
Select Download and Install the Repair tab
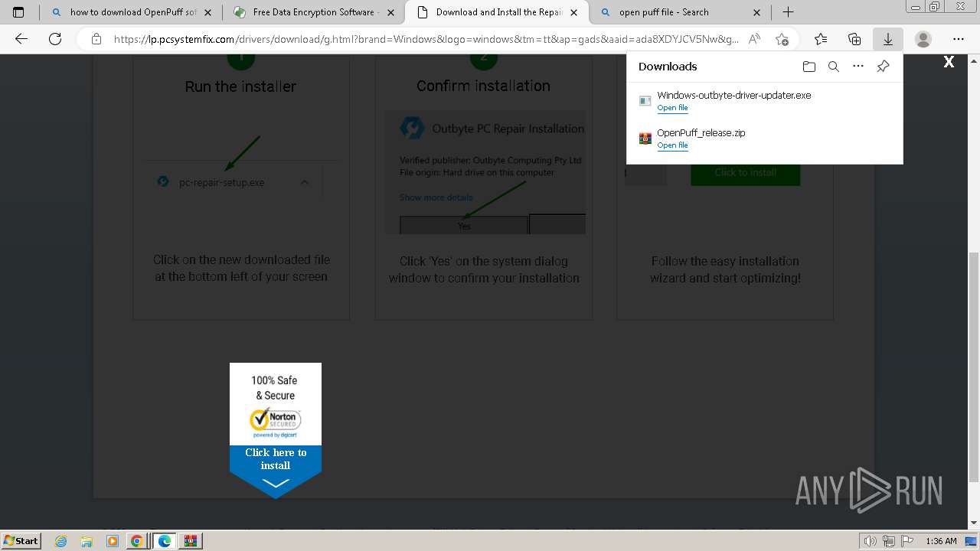pos(499,12)
